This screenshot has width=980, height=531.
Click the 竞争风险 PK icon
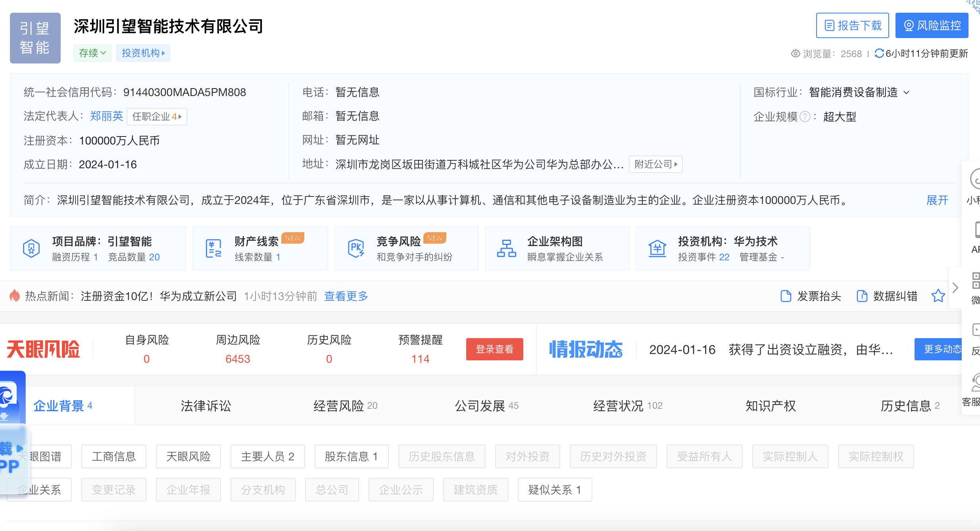click(x=356, y=249)
